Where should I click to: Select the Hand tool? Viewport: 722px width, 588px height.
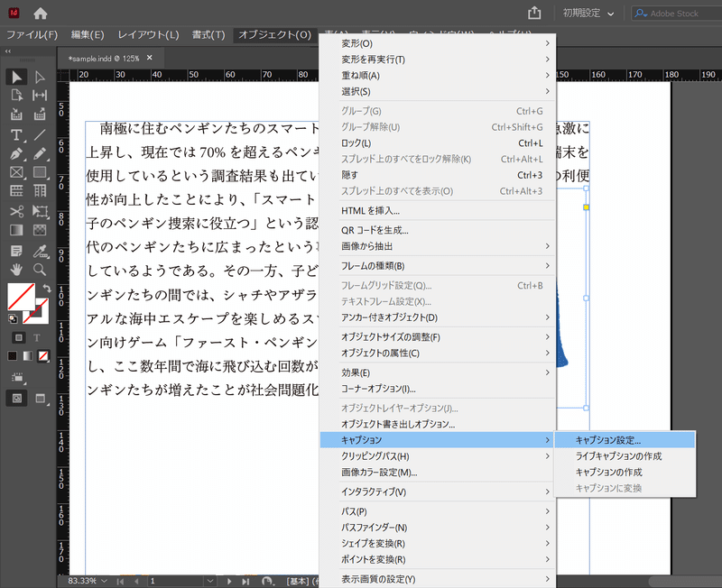pyautogui.click(x=16, y=270)
